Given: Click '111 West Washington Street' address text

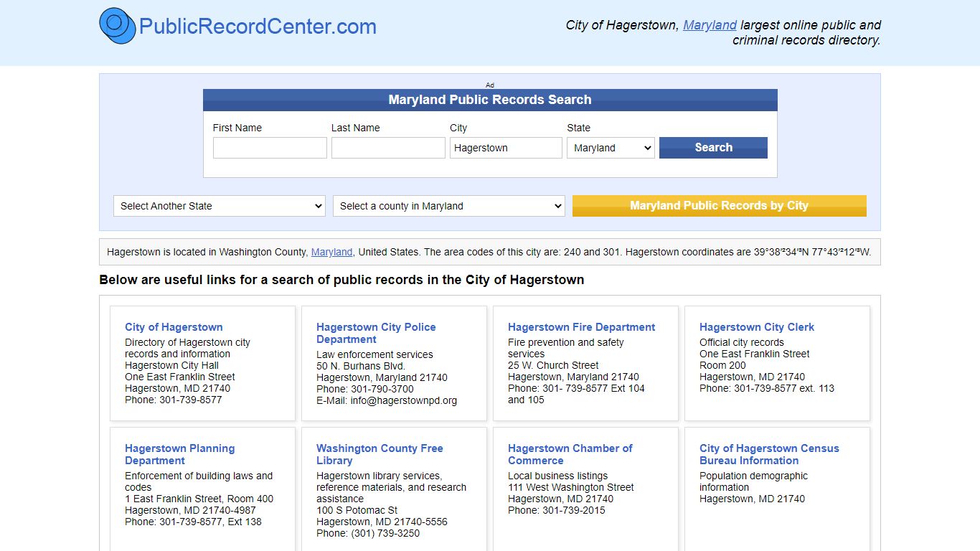Looking at the screenshot, I should point(571,487).
